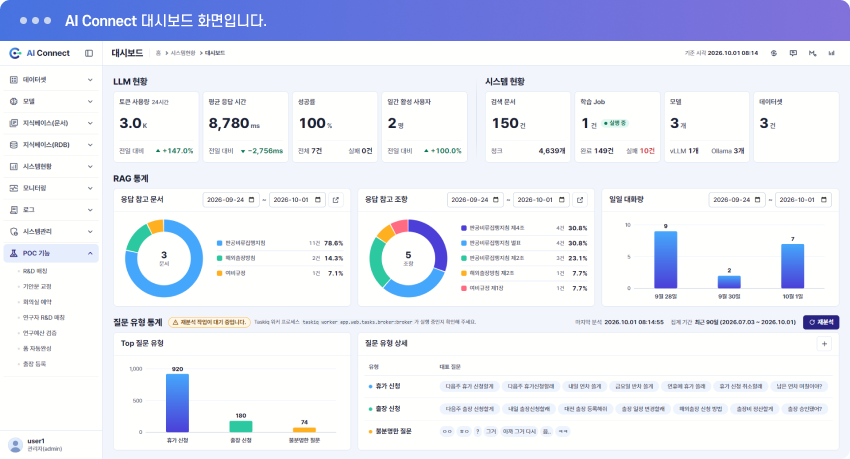Expand the 시스템현황 chevron
The height and width of the screenshot is (459, 850).
coord(90,166)
